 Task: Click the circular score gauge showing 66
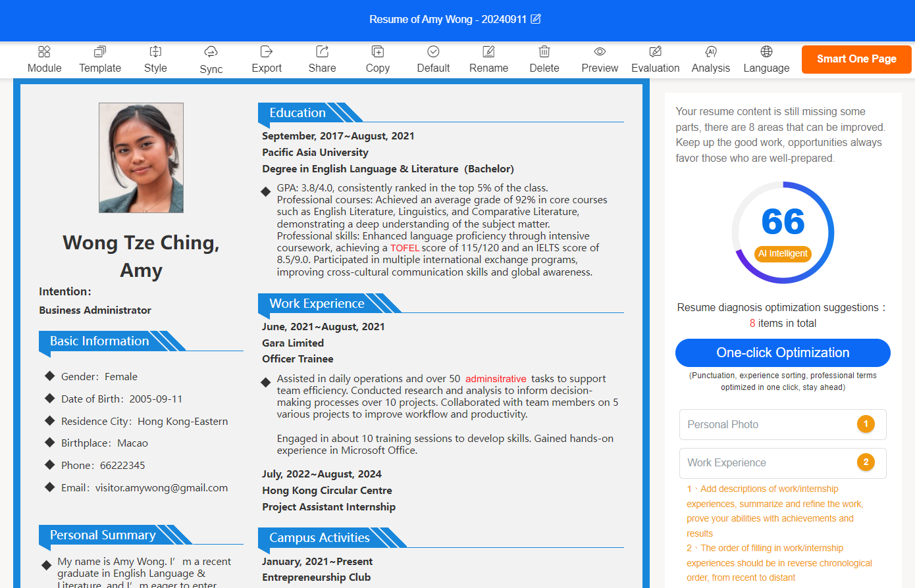click(x=783, y=233)
